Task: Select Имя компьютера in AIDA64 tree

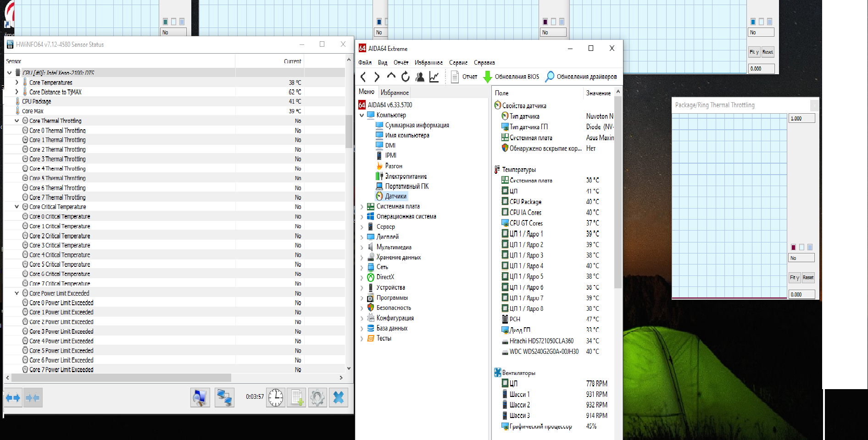Action: tap(407, 135)
